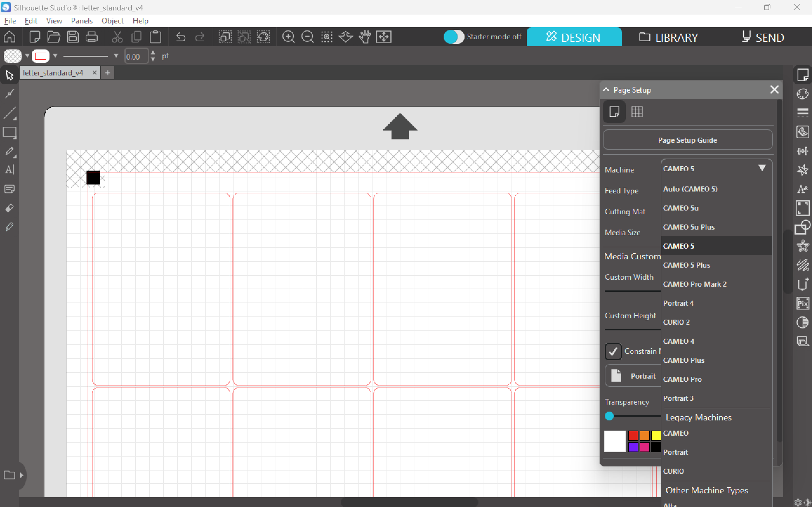Click the Pan hand tool icon

pyautogui.click(x=365, y=37)
